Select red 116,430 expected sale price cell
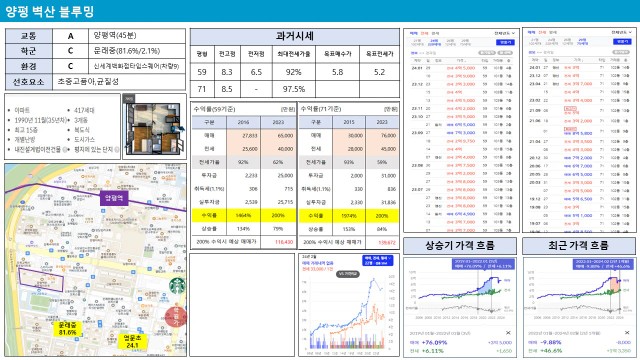The image size is (640, 360). click(278, 242)
